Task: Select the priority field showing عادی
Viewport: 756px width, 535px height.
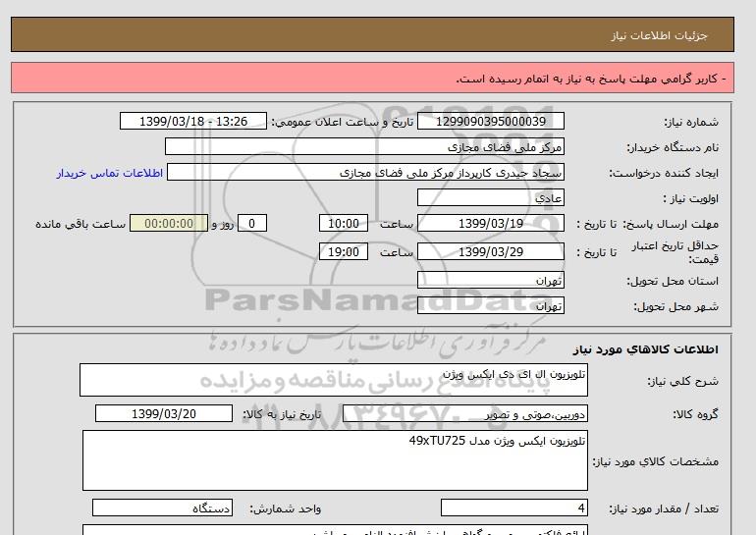Action: [x=490, y=197]
